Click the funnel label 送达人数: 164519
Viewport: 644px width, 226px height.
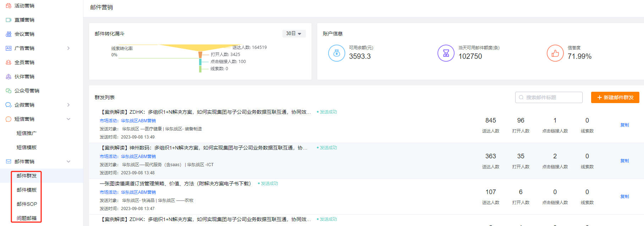pos(249,47)
